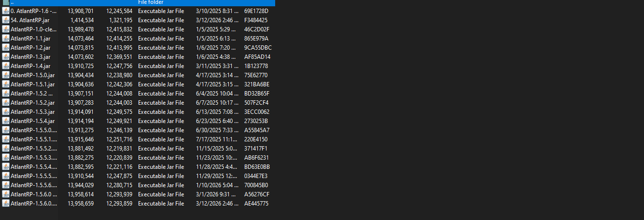The image size is (644, 220).
Task: Click the jar icon on the row with CRC A56276CF
Action: pyautogui.click(x=6, y=194)
